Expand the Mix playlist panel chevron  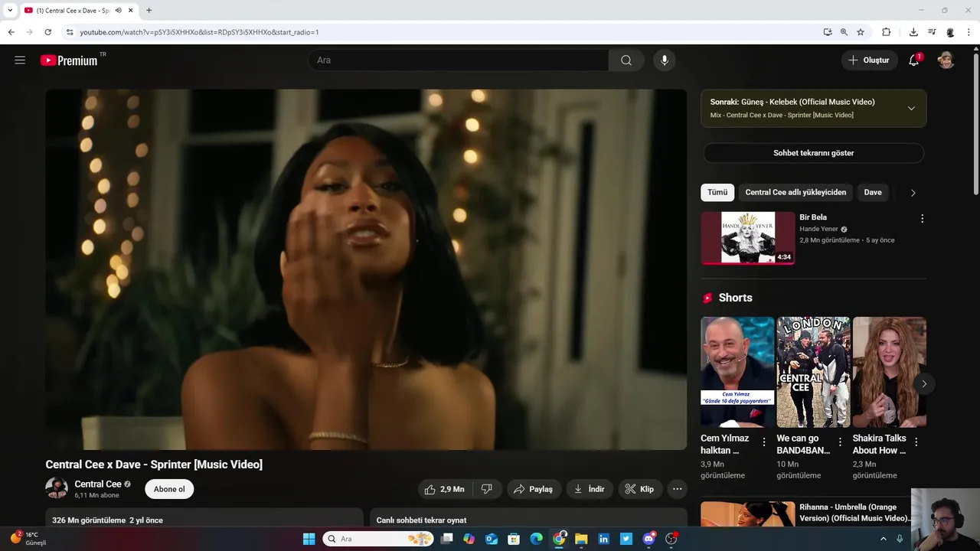[x=911, y=108]
